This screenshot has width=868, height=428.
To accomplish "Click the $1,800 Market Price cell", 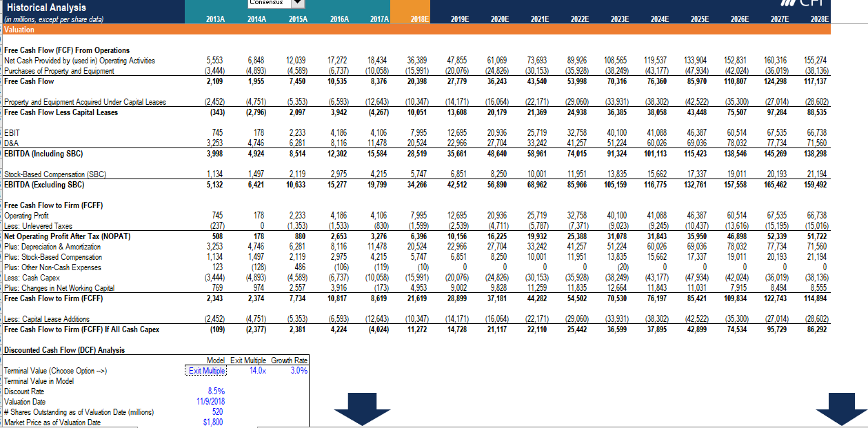I will click(213, 422).
